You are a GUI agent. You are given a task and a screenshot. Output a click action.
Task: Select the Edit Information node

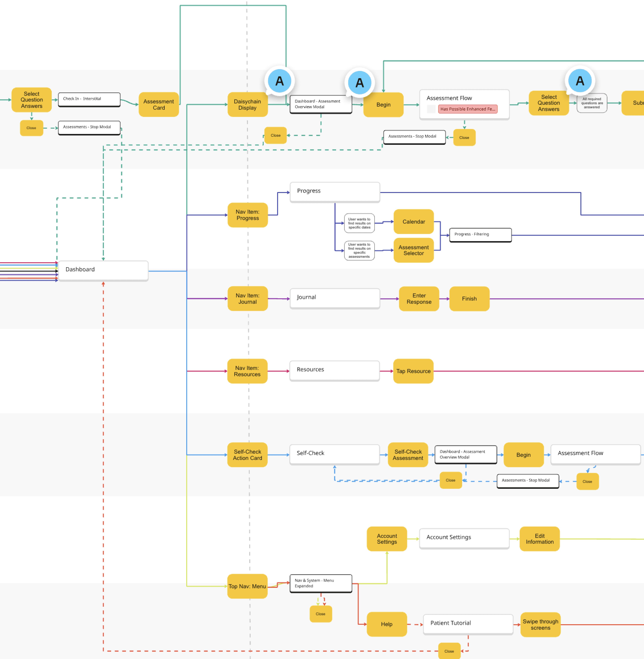539,538
